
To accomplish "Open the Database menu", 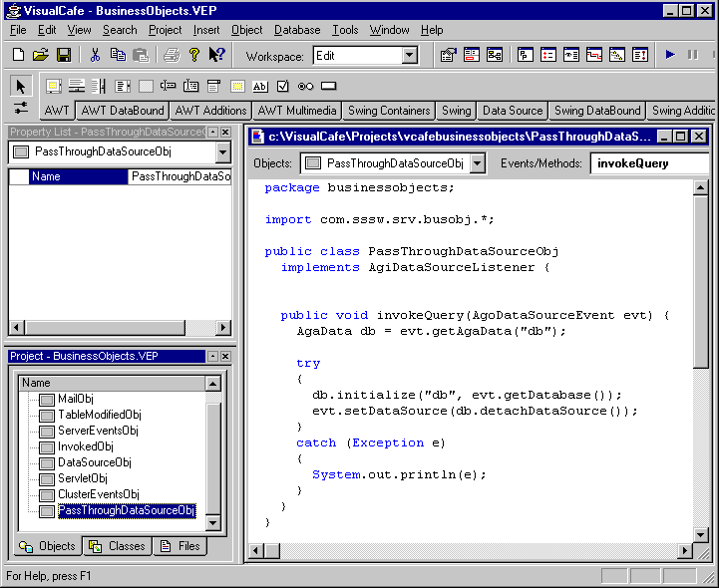I will click(297, 30).
